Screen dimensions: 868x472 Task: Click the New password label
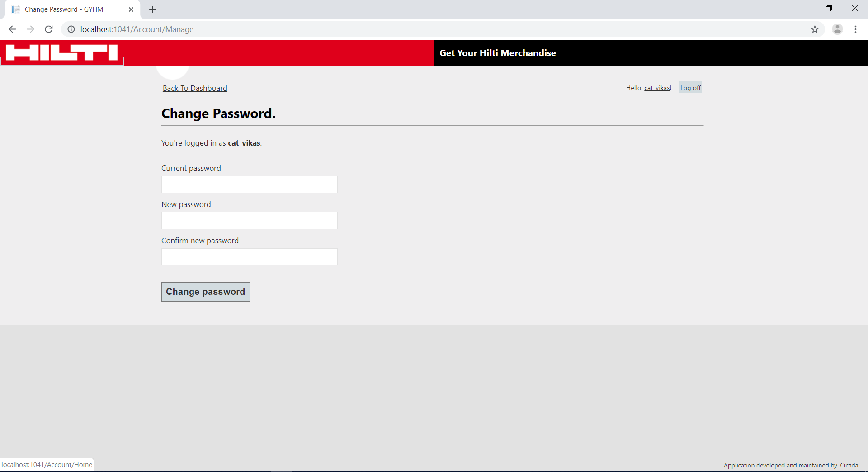tap(186, 204)
